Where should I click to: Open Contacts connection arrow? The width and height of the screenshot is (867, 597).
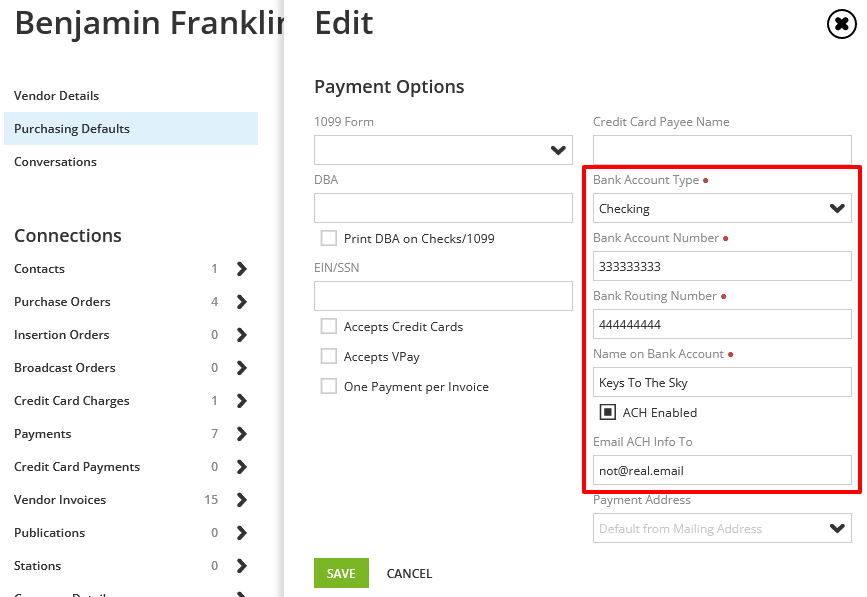pos(241,269)
